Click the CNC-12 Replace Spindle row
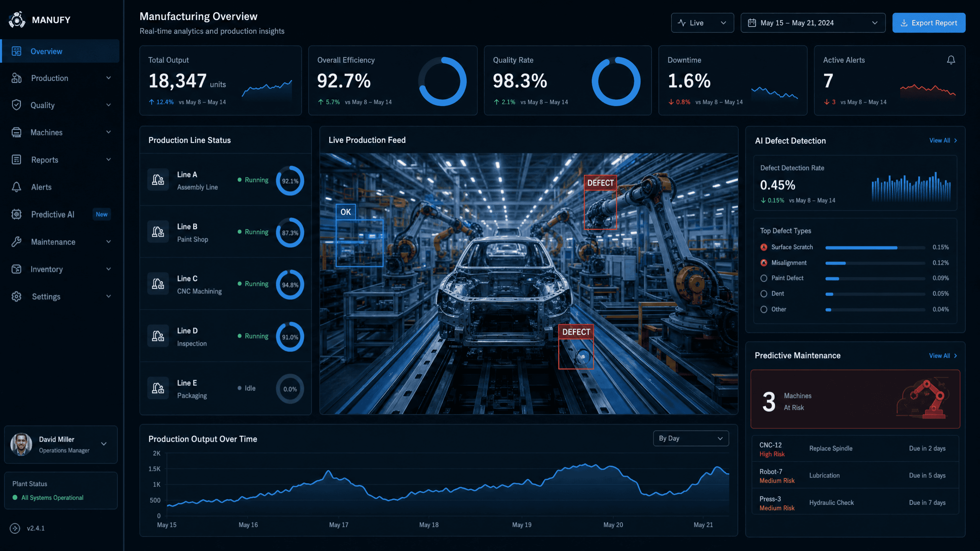This screenshot has width=980, height=551. [855, 449]
